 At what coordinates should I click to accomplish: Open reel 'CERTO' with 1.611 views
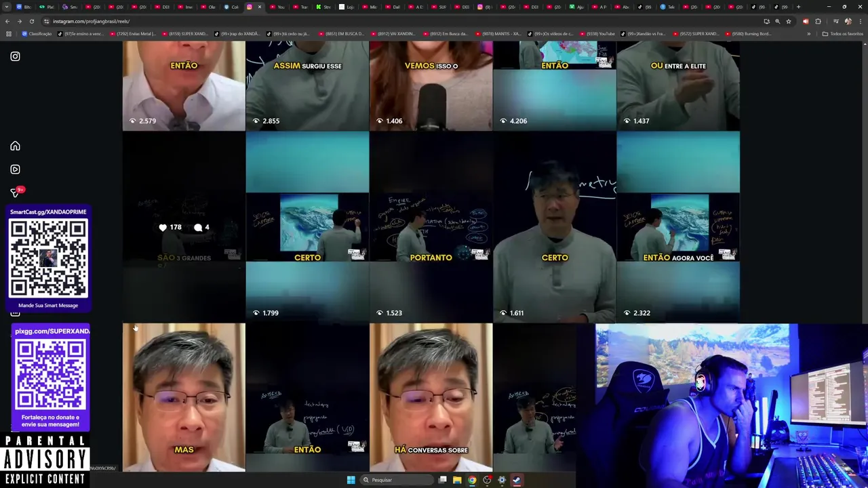point(555,227)
